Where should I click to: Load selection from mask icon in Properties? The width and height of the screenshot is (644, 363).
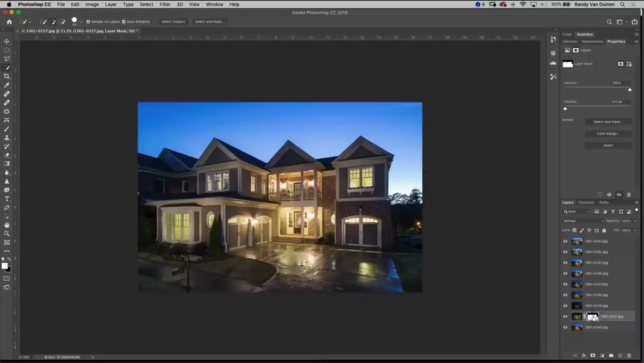pos(599,194)
